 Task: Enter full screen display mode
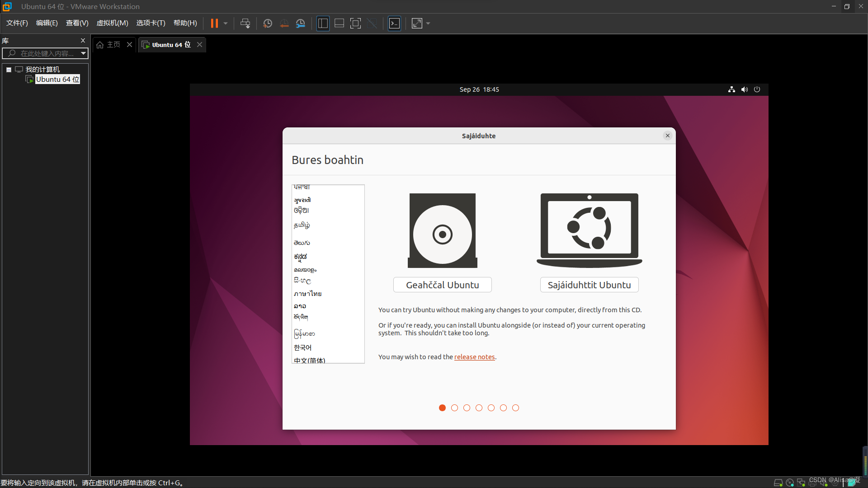pyautogui.click(x=356, y=23)
